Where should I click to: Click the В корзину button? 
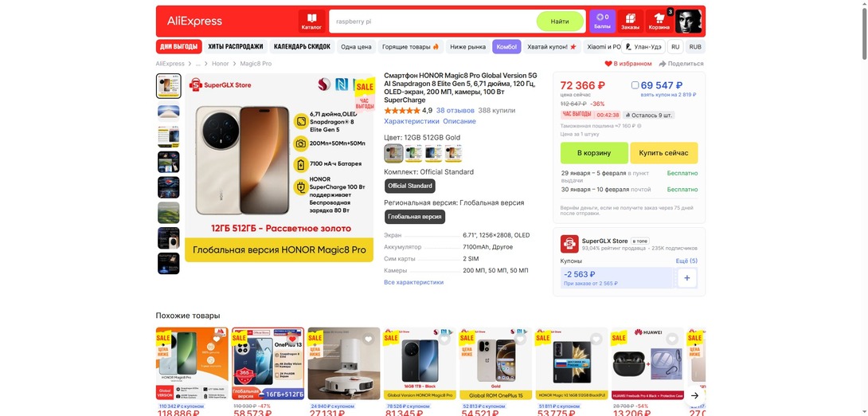tap(594, 153)
